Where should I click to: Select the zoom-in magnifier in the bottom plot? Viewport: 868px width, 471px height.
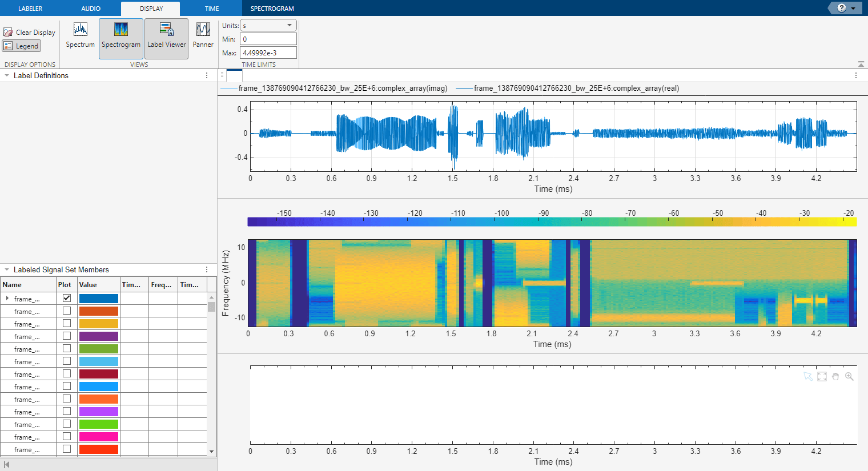pos(850,376)
